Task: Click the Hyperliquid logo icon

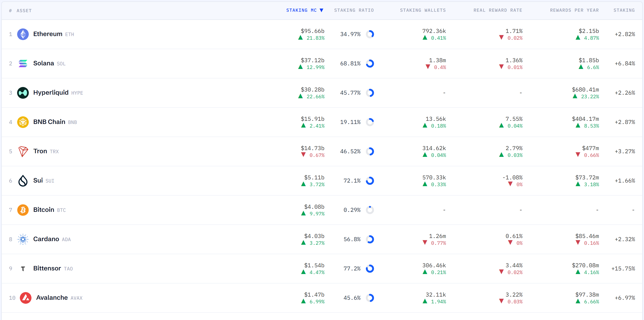Action: [23, 93]
